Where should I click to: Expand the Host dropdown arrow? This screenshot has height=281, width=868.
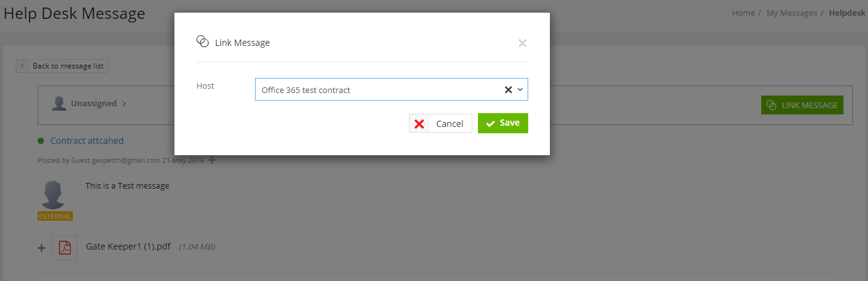click(520, 90)
